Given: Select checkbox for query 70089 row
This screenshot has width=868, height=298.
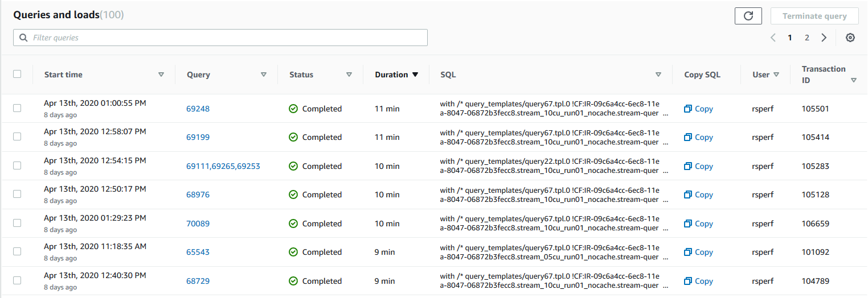Looking at the screenshot, I should [17, 223].
